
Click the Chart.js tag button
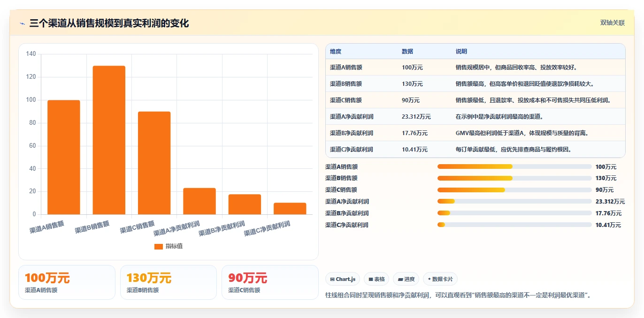click(343, 279)
